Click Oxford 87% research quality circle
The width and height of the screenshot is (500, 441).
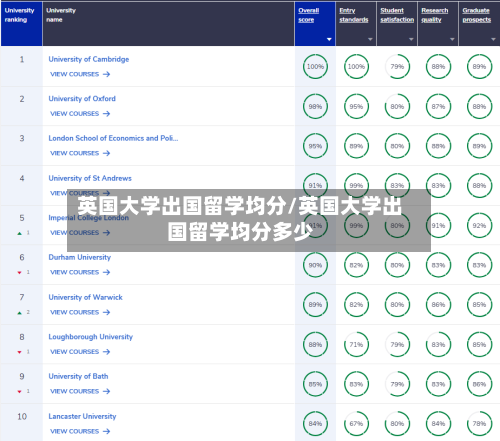tap(438, 107)
